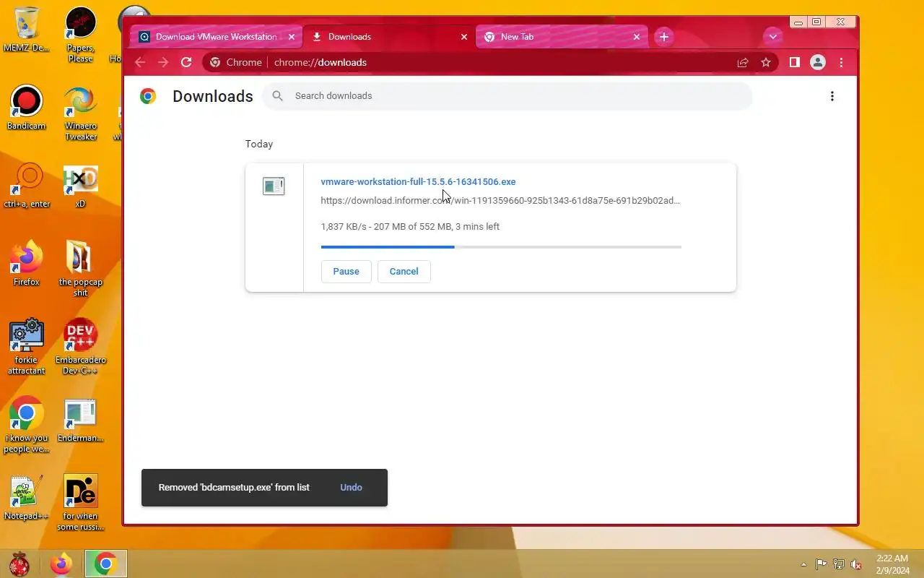Close the Download VMware Workstation tab

click(292, 37)
